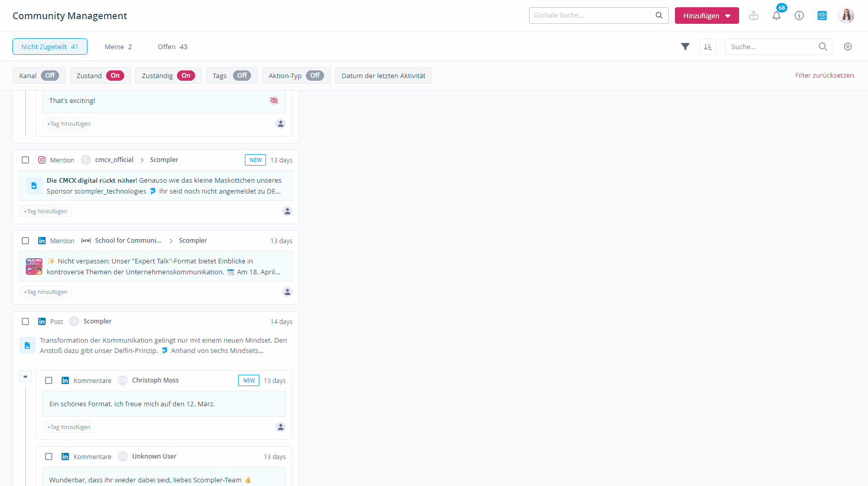Open the Hinzufügen dropdown button
The height and width of the screenshot is (486, 868).
coord(707,16)
